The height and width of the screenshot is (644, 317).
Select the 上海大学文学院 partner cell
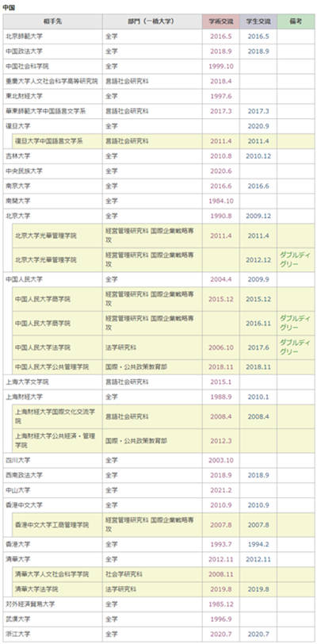[52, 382]
